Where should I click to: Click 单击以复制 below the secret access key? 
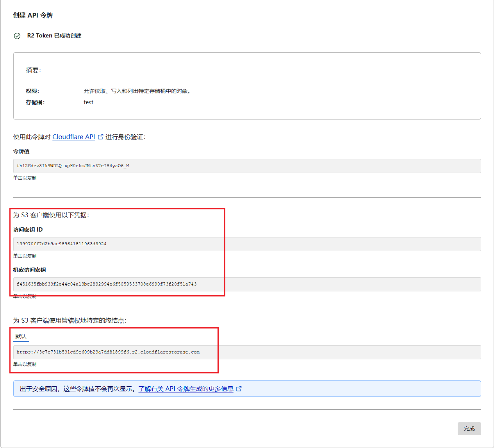tap(25, 296)
